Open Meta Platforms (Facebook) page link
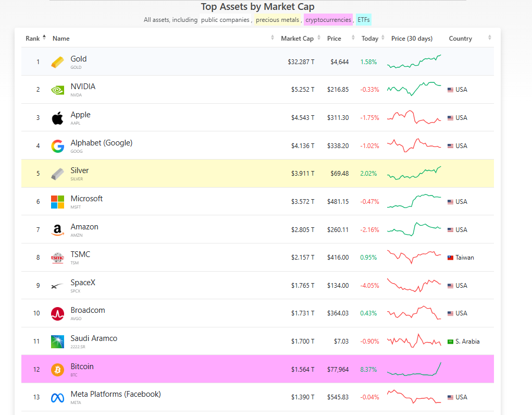 (116, 394)
